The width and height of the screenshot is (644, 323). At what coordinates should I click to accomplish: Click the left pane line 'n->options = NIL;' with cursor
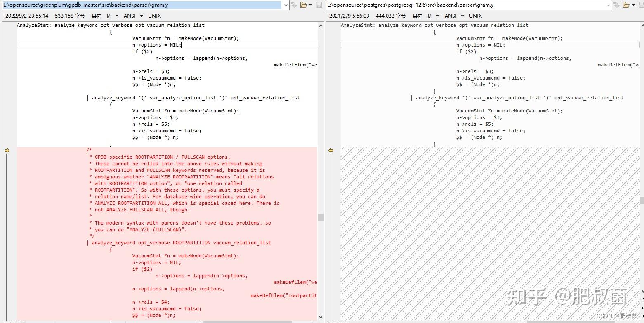167,45
